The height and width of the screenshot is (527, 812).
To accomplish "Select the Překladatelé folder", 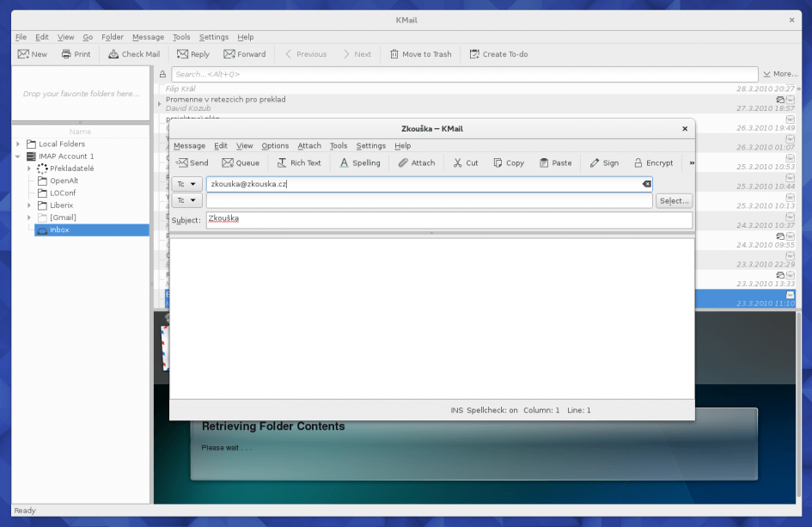I will (x=71, y=169).
